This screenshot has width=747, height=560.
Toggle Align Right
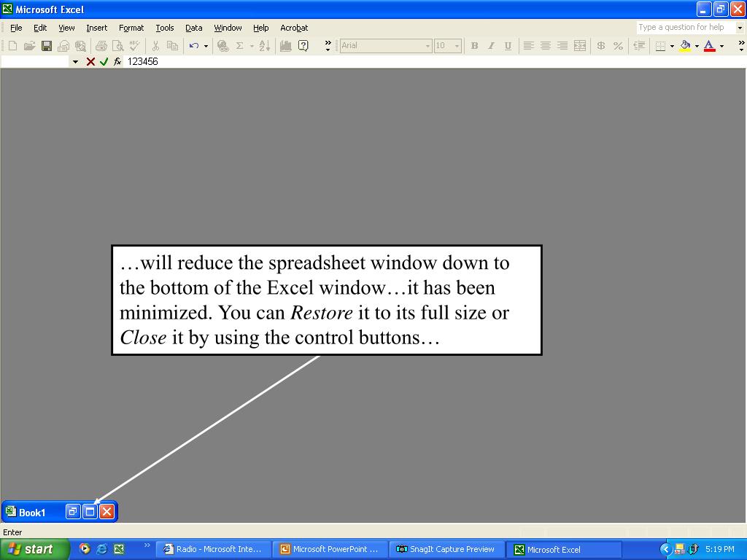click(562, 46)
